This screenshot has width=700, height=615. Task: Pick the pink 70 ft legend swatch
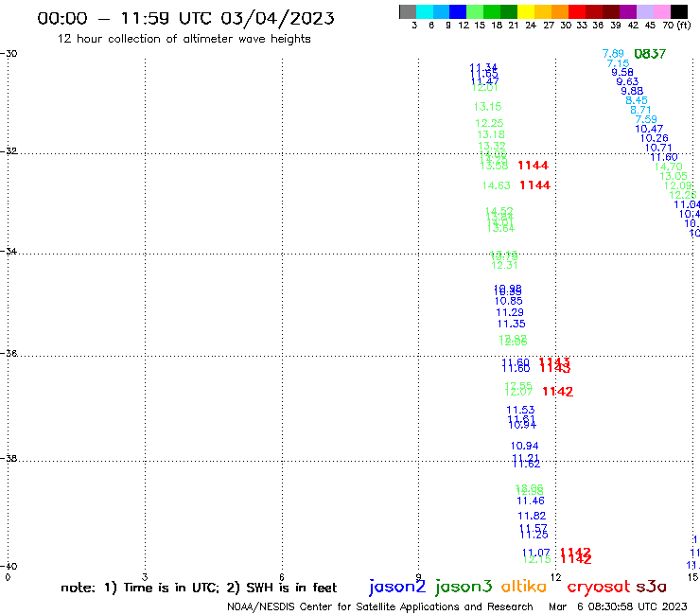(x=661, y=11)
